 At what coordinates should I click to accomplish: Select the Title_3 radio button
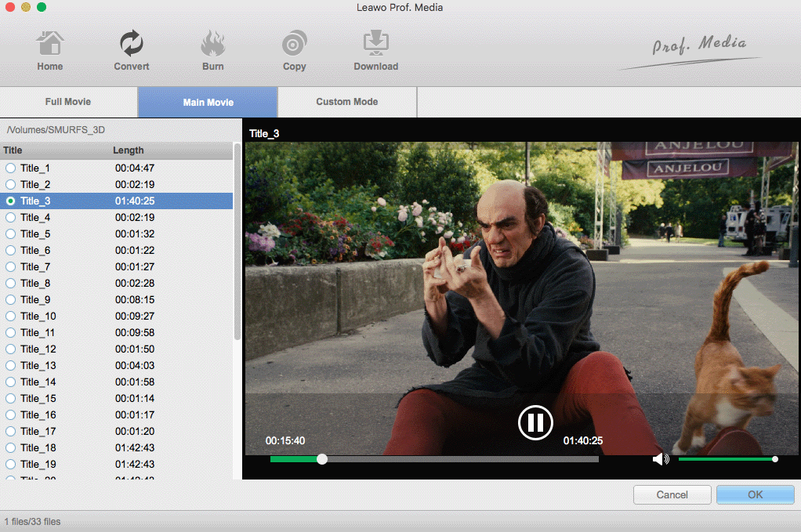pyautogui.click(x=11, y=201)
